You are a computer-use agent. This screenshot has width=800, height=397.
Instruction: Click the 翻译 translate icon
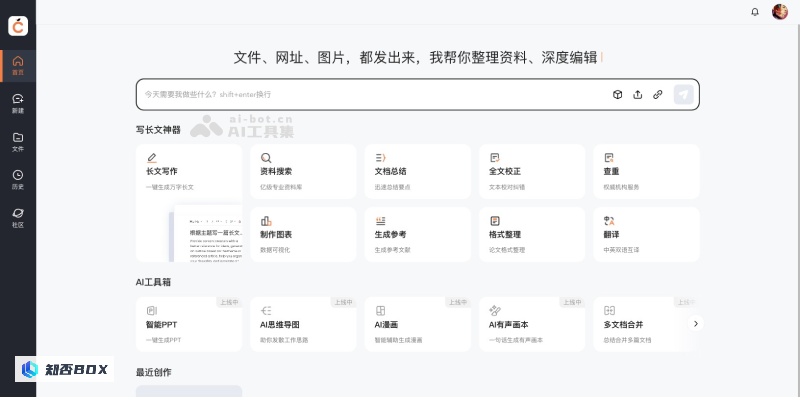click(609, 221)
